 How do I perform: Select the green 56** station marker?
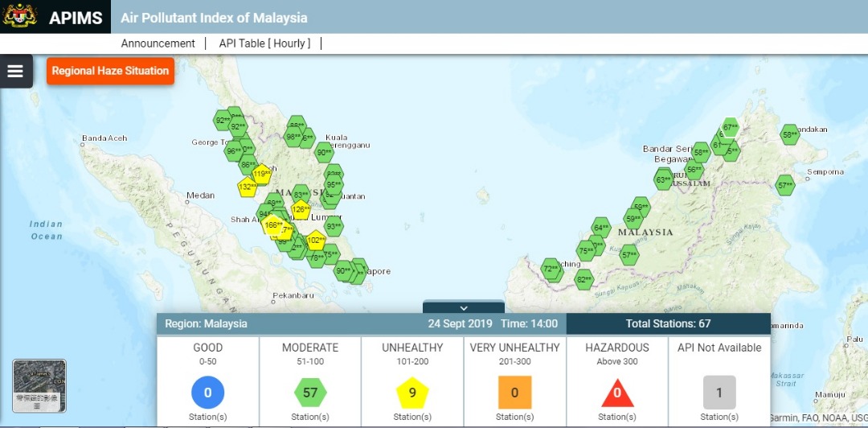click(694, 170)
